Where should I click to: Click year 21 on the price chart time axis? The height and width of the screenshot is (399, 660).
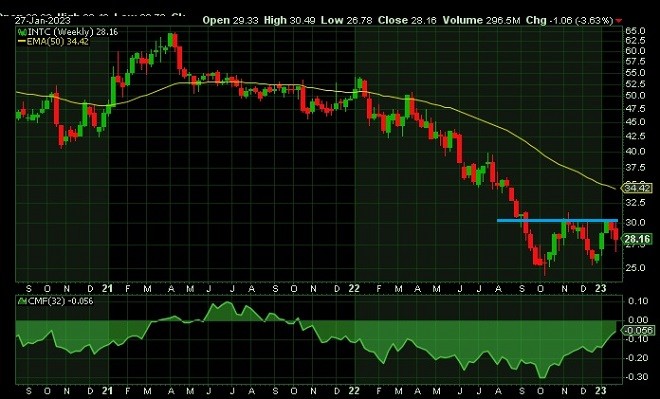click(x=107, y=289)
